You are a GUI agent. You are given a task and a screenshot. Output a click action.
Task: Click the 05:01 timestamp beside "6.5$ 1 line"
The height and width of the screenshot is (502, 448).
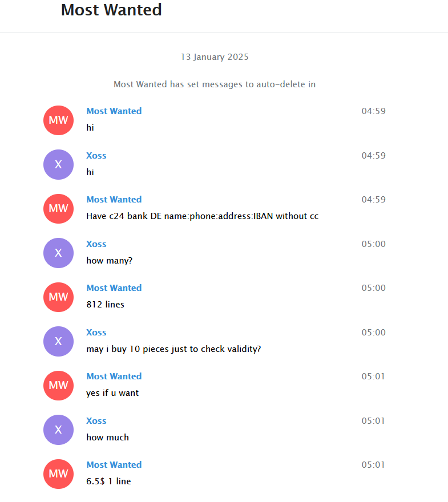[x=373, y=465]
